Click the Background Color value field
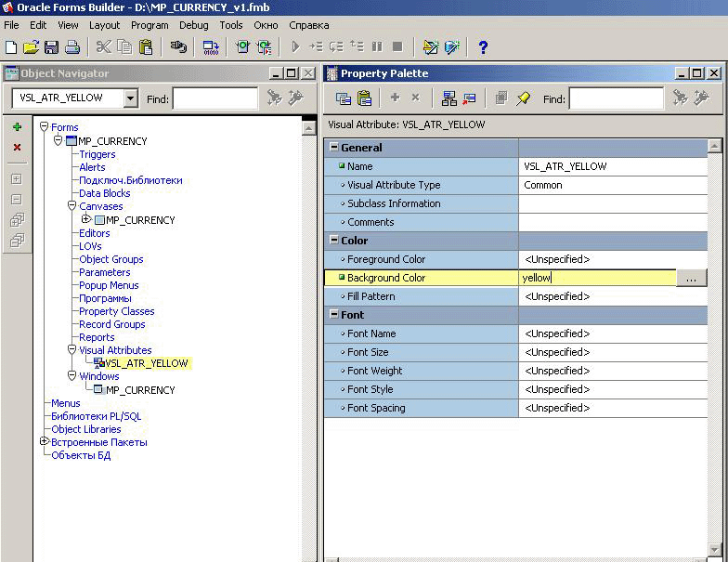The image size is (728, 562). (x=597, y=278)
